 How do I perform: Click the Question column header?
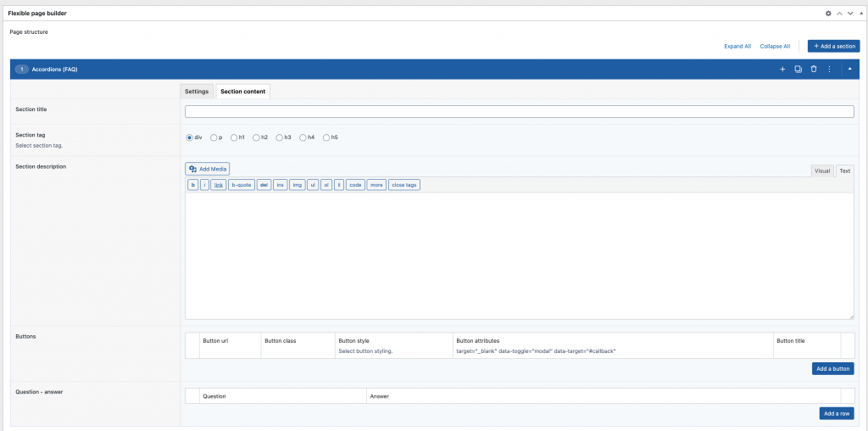[214, 396]
